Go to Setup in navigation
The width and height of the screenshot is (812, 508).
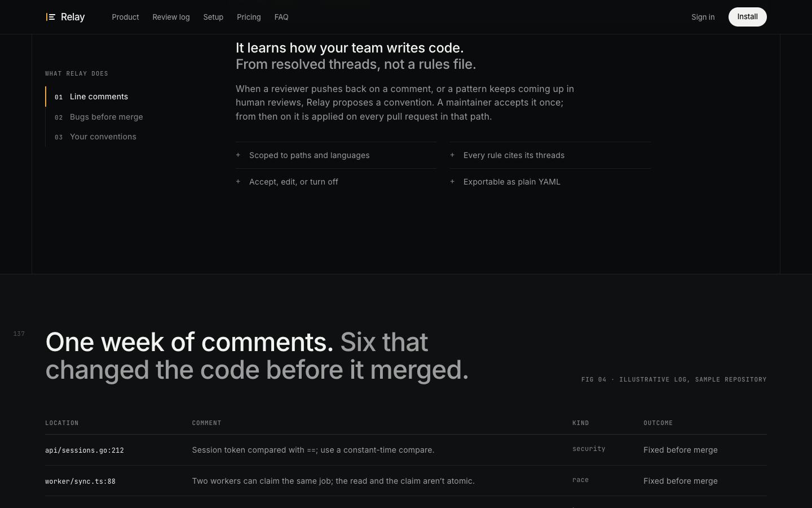[x=213, y=17]
